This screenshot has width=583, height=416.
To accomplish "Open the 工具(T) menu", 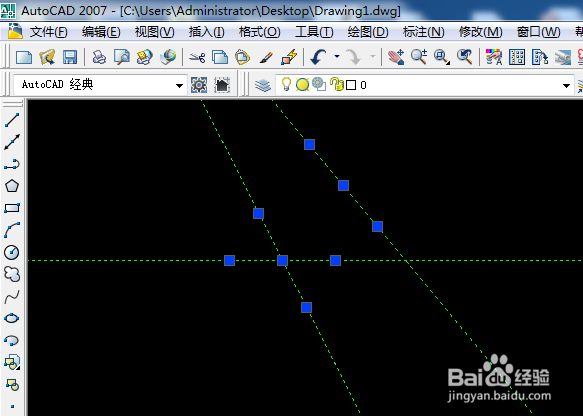I will coord(314,32).
